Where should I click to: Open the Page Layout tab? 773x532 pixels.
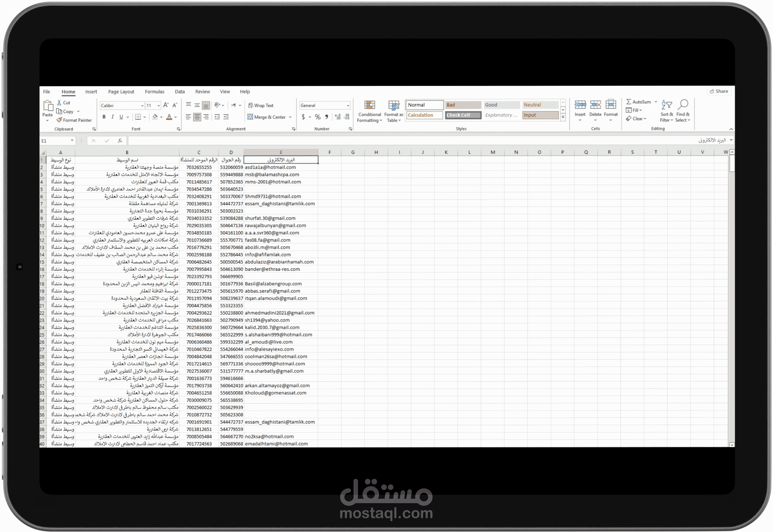121,92
